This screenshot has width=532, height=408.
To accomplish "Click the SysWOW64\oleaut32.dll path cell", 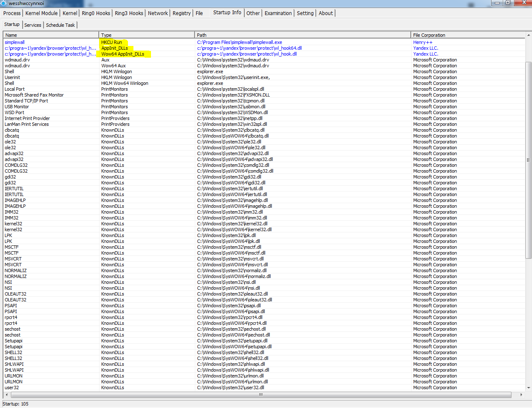I will tap(235, 300).
